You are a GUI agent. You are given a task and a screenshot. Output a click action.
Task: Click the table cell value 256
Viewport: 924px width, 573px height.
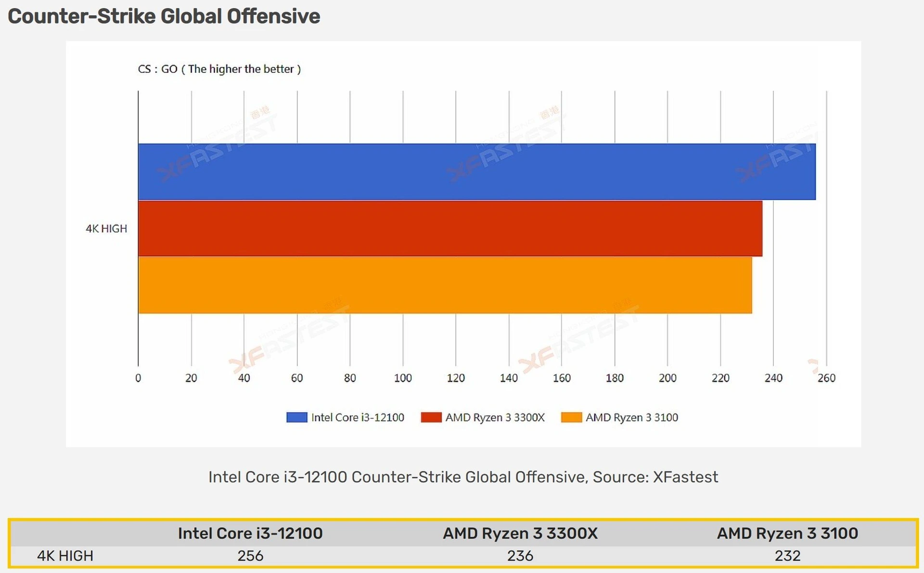tap(250, 556)
